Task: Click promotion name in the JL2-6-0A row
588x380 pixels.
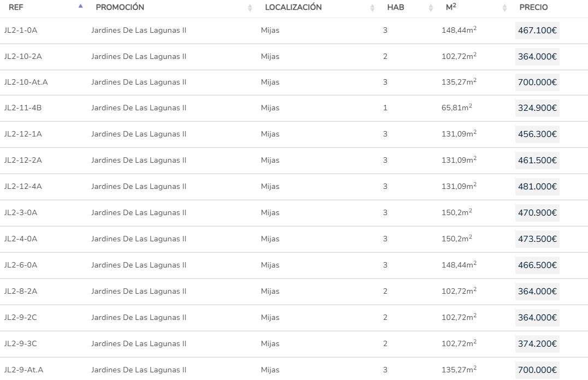Action: 138,265
